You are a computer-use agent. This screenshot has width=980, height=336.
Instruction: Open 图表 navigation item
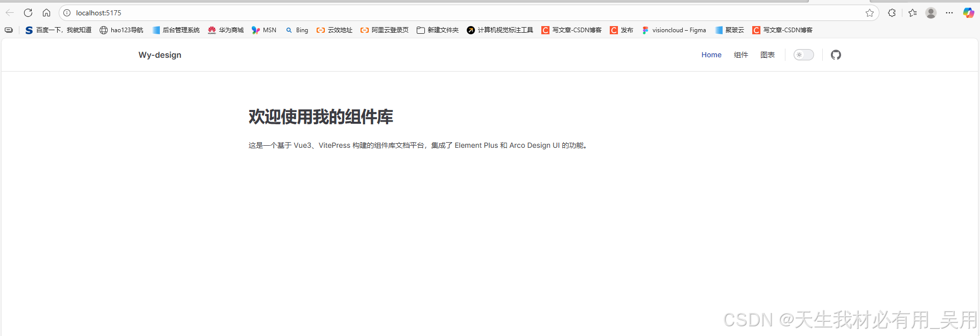(x=768, y=55)
